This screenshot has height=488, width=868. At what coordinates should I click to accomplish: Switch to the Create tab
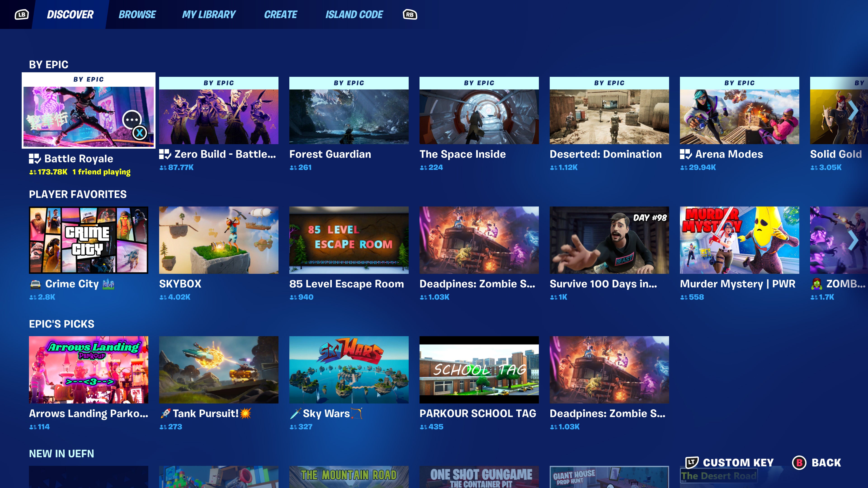[x=281, y=14]
